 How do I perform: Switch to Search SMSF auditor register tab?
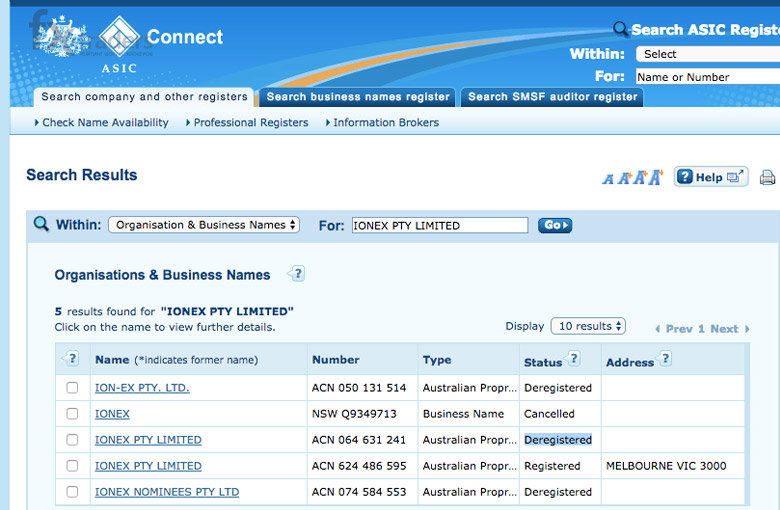552,97
